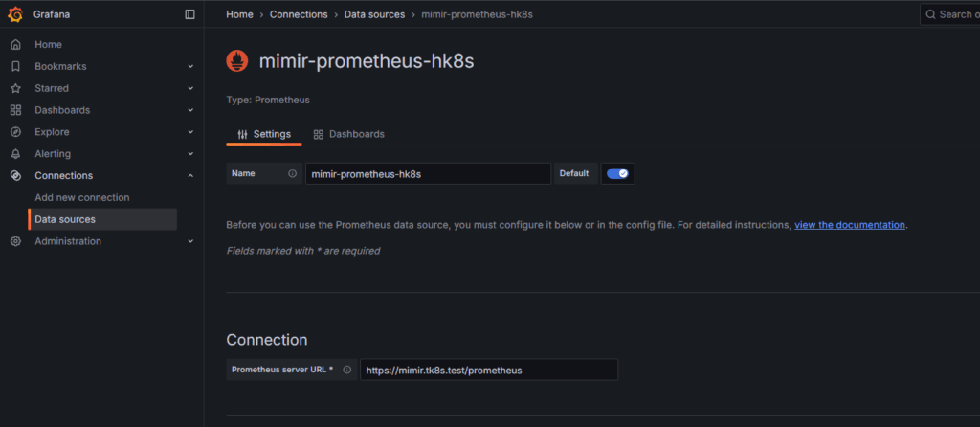980x427 pixels.
Task: Click the Name input field
Action: (x=427, y=174)
